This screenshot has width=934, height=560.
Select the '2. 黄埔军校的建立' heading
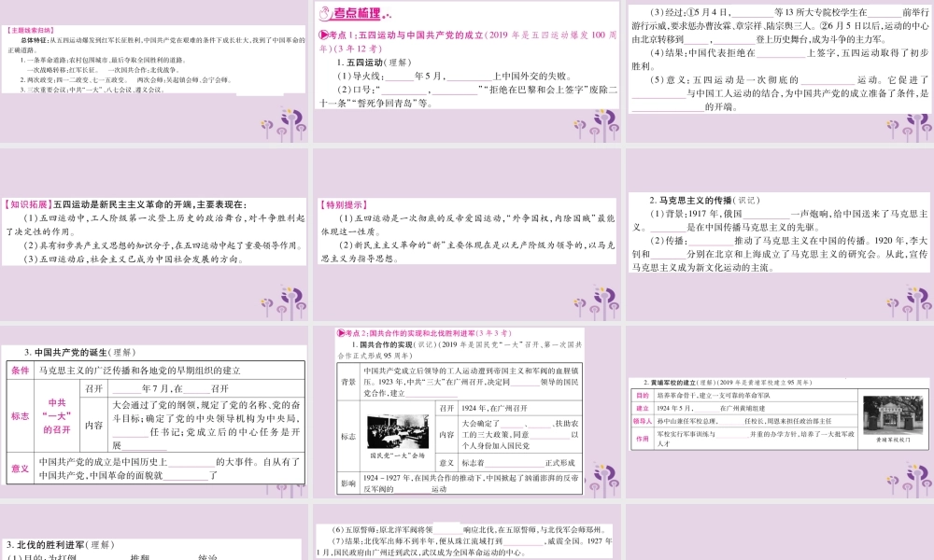pyautogui.click(x=728, y=383)
